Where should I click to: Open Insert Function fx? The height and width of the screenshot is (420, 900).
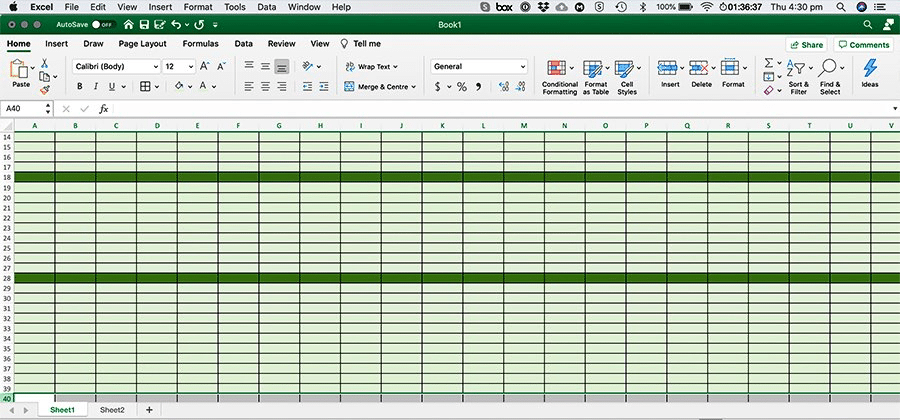point(103,108)
